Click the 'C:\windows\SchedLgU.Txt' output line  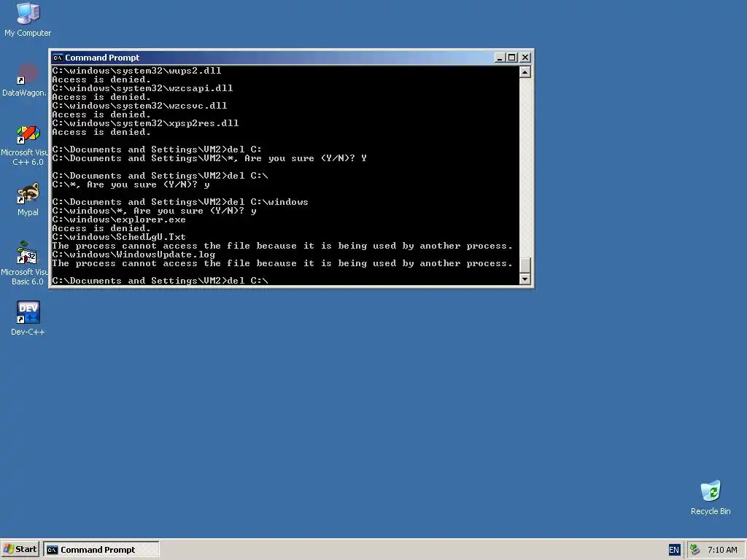tap(119, 237)
